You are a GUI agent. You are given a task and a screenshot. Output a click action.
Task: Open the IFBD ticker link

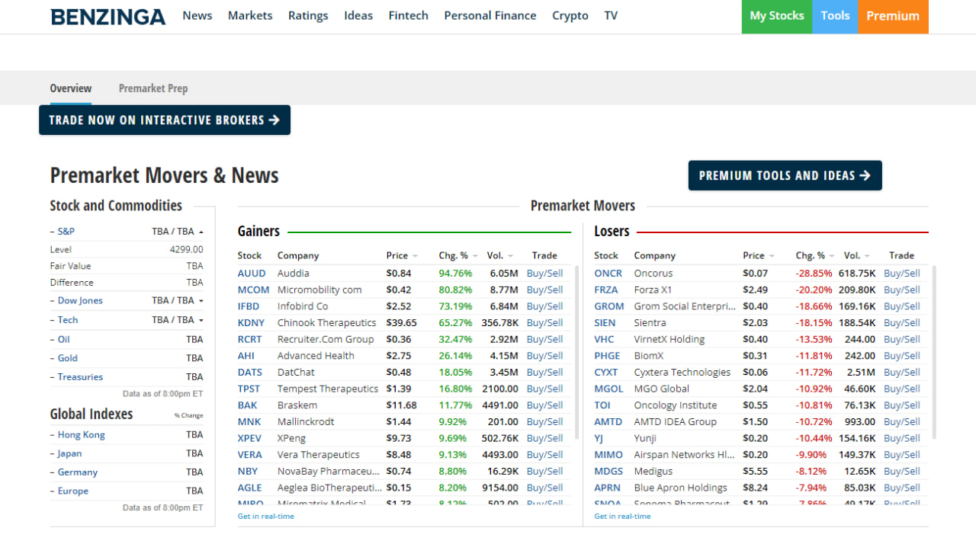[x=249, y=306]
